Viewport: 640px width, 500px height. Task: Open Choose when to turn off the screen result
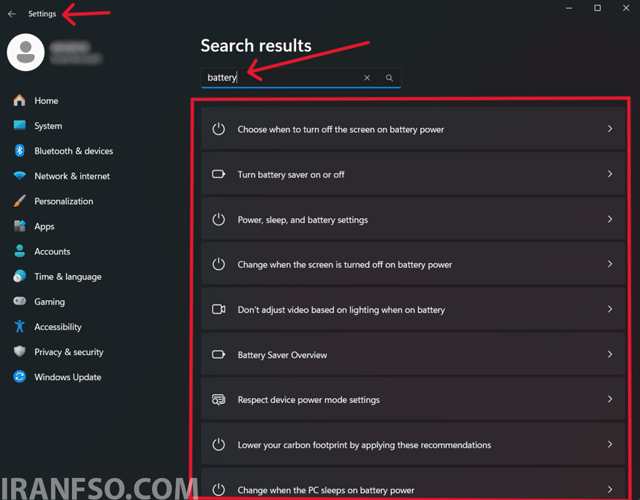point(413,129)
